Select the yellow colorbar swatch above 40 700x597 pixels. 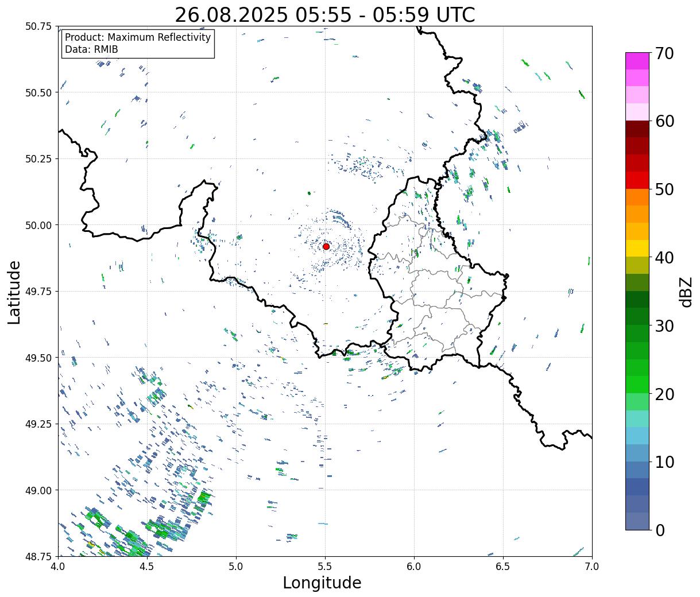click(x=637, y=248)
